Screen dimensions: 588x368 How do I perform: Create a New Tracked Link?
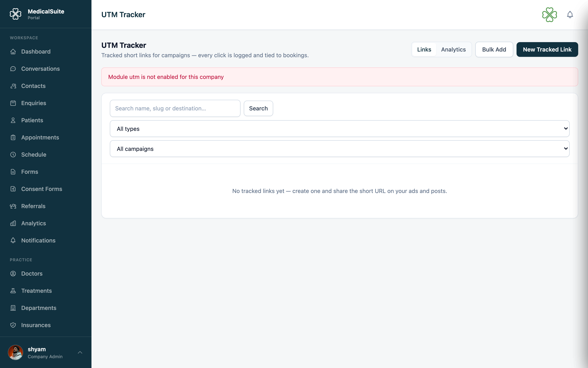pos(547,50)
